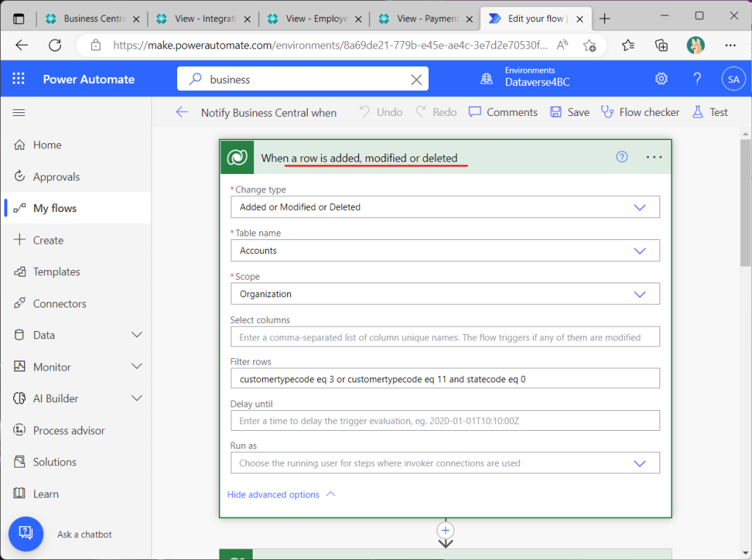752x560 pixels.
Task: Run the Flow checker
Action: coord(640,112)
